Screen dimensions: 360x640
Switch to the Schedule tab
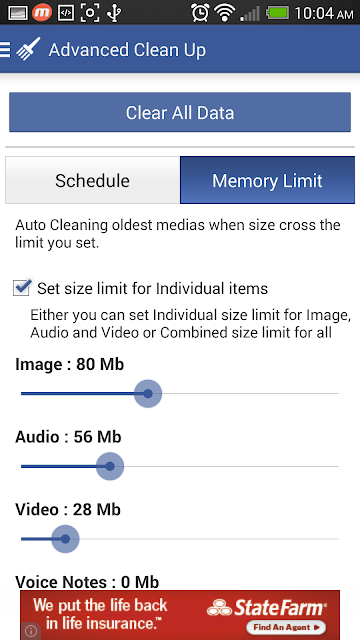(x=93, y=180)
